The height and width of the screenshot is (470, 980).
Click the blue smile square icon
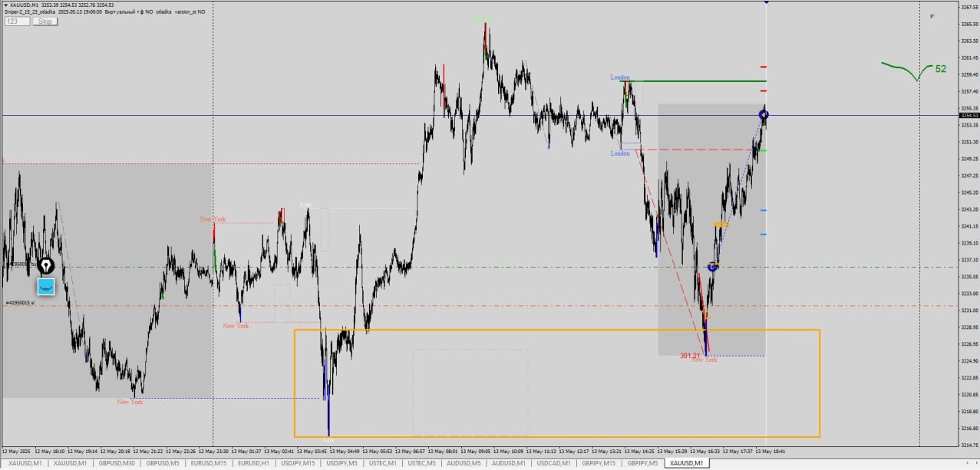pos(47,287)
